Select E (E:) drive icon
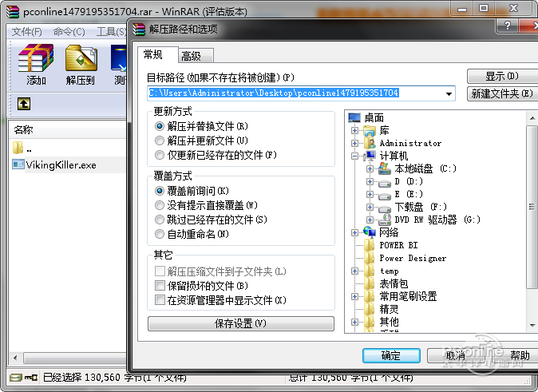Screen dimensions: 538x392 [x=385, y=196]
